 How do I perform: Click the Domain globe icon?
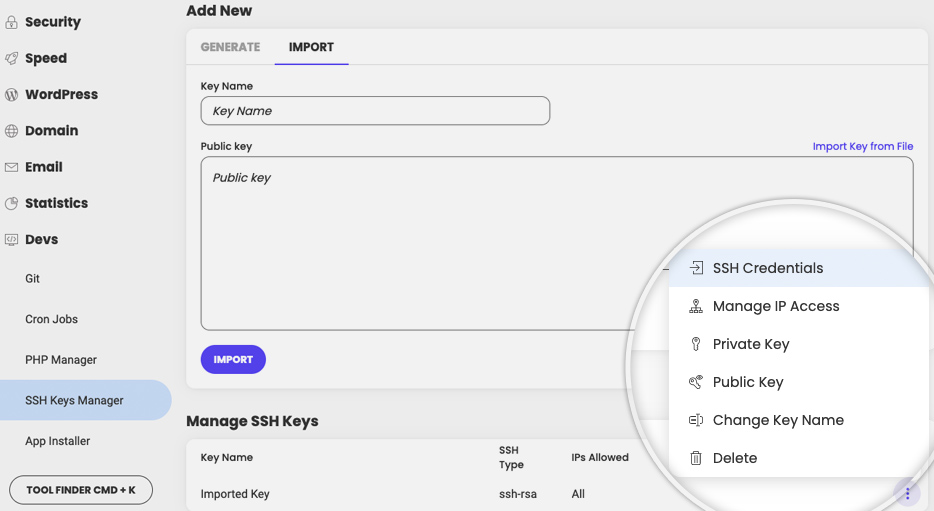11,131
